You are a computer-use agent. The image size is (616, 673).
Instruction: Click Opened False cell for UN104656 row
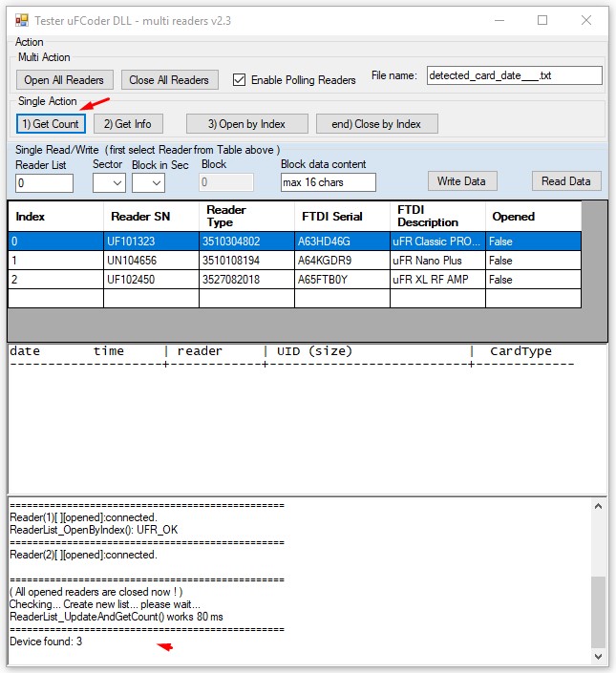coord(533,261)
